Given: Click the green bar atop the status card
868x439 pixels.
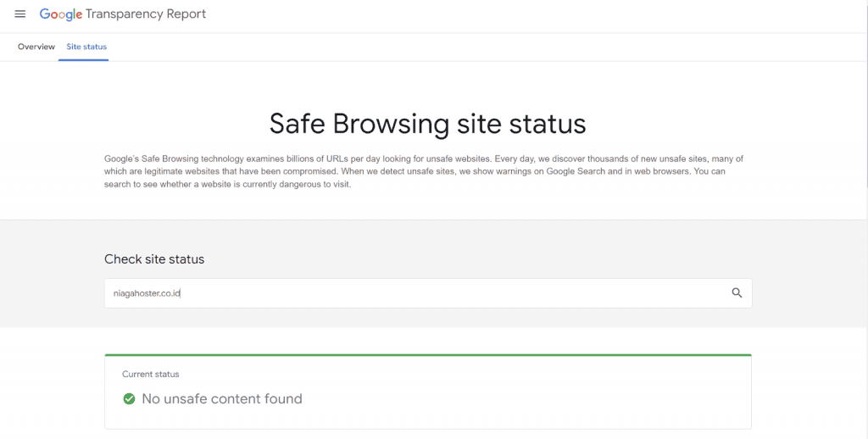Looking at the screenshot, I should pos(427,354).
